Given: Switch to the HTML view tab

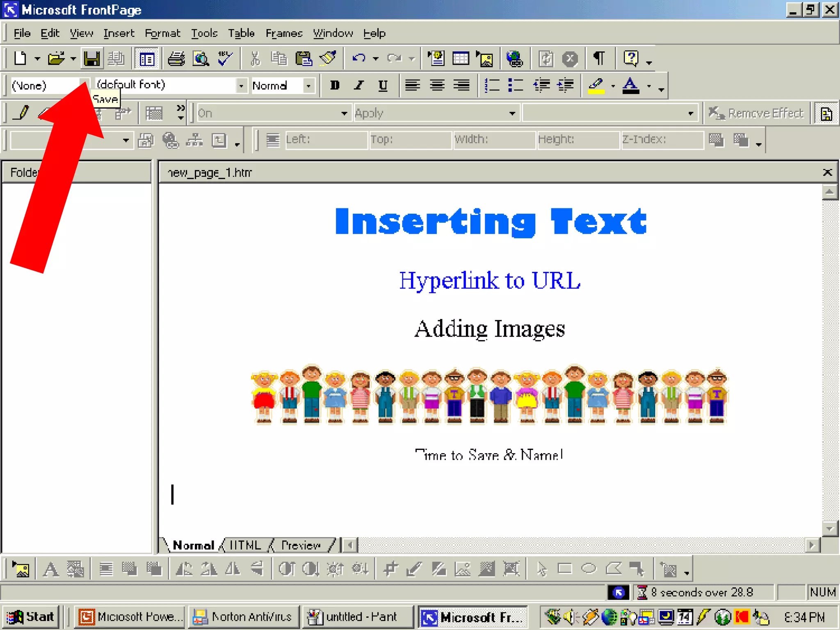Looking at the screenshot, I should point(245,545).
